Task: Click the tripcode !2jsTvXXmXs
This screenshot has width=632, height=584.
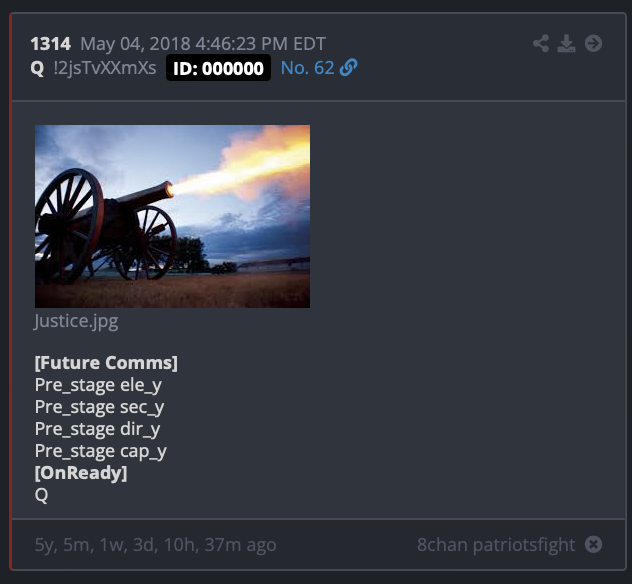Action: pyautogui.click(x=105, y=68)
